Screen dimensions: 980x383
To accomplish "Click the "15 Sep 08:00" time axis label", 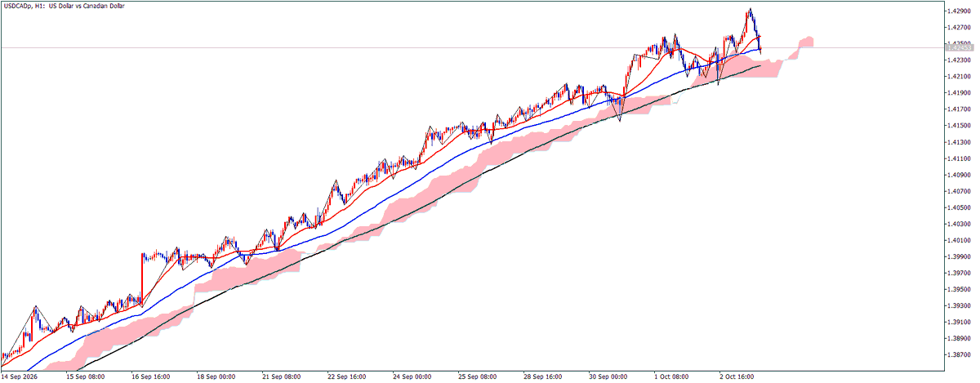I will click(x=85, y=377).
